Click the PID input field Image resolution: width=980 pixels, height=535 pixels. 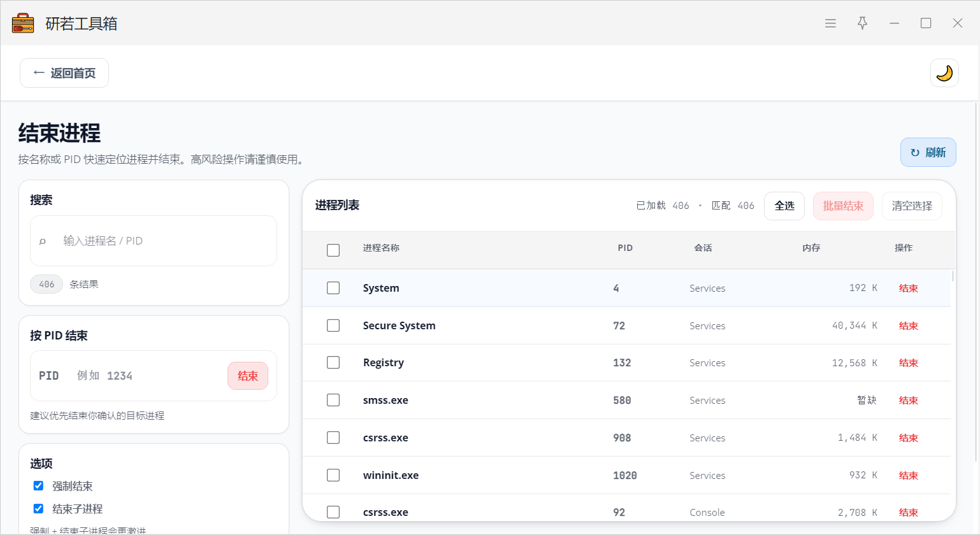tap(147, 376)
